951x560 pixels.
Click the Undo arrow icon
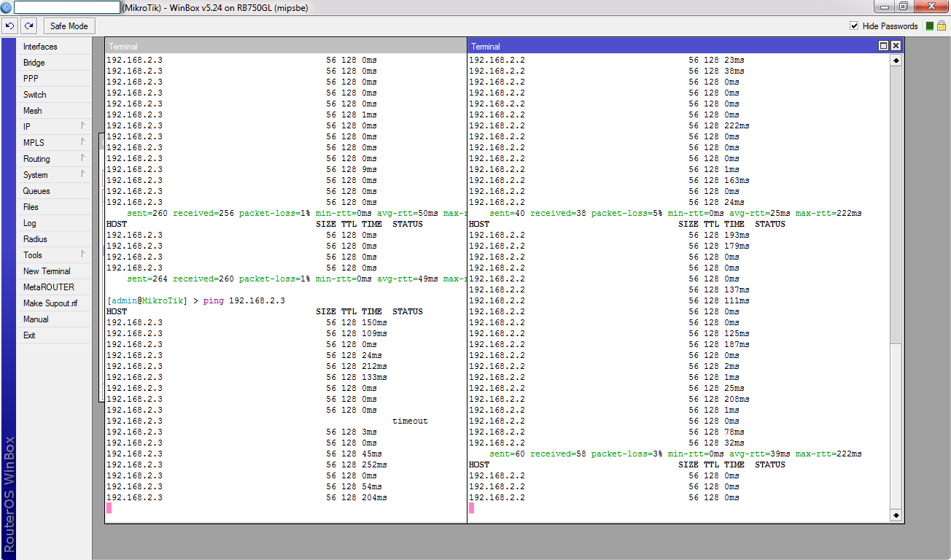[x=9, y=26]
